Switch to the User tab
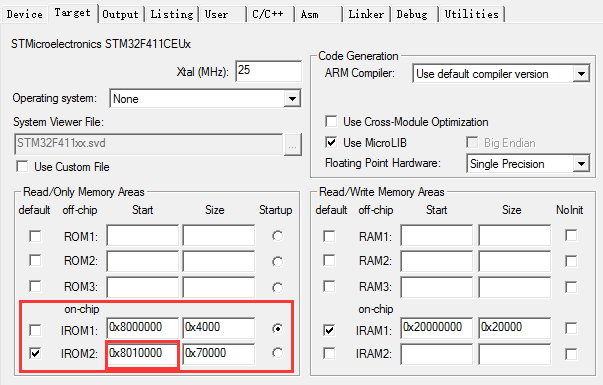This screenshot has height=385, width=603. tap(222, 14)
